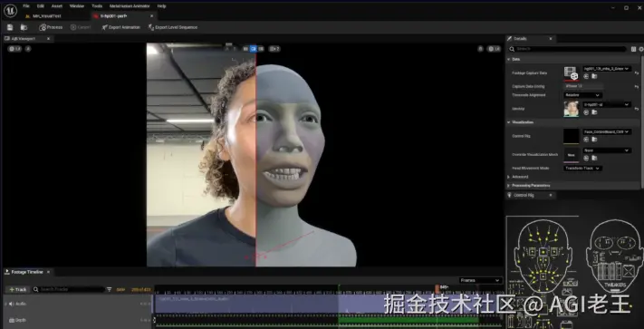
Task: Click the Save asset icon in toolbar
Action: (10, 27)
